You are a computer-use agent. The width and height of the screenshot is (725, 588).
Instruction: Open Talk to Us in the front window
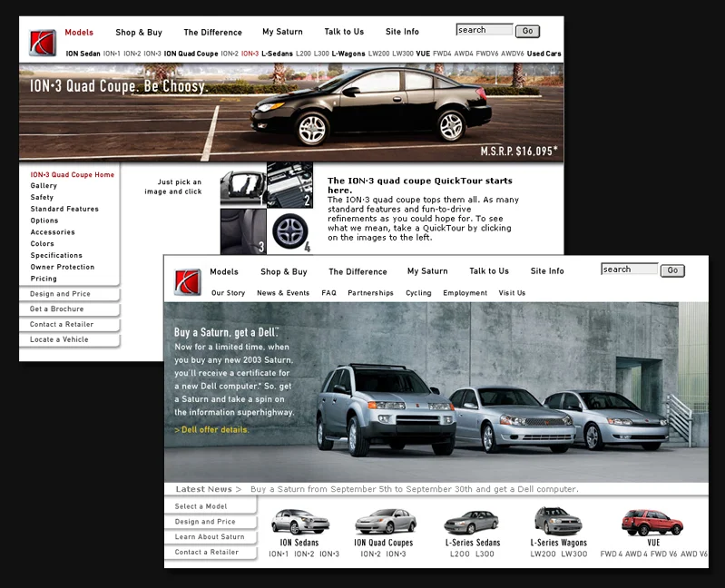(489, 271)
